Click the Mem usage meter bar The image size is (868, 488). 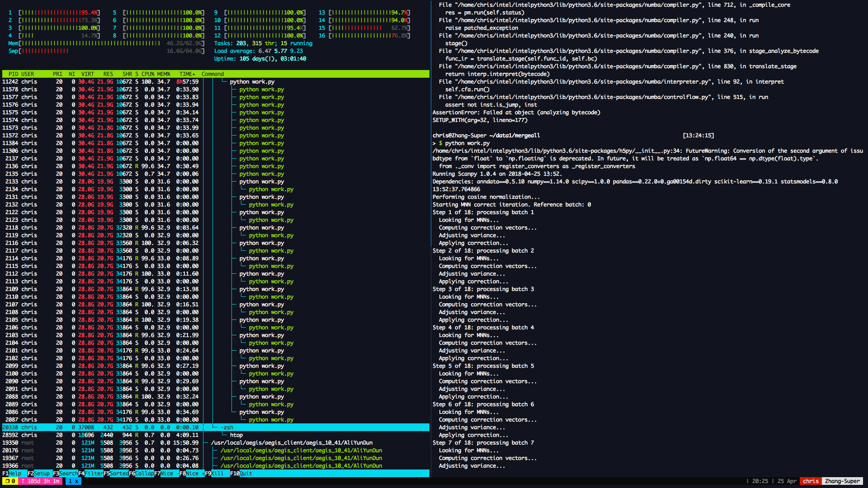(x=90, y=43)
